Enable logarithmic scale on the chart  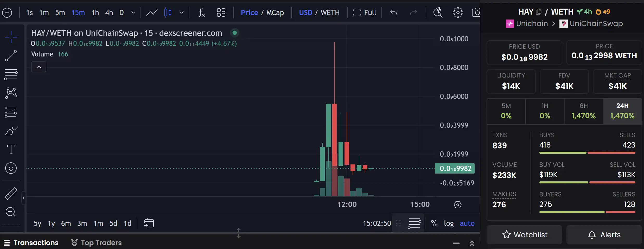tap(449, 223)
